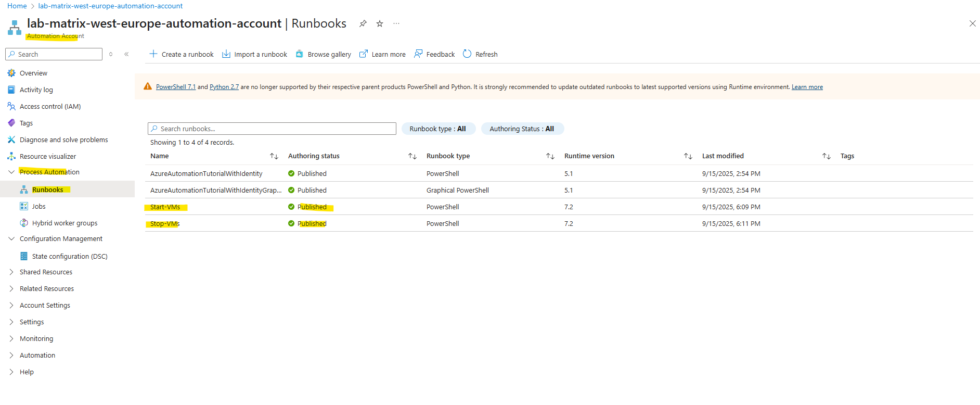Sort by Runbook type arrows
980x405 pixels.
(550, 156)
